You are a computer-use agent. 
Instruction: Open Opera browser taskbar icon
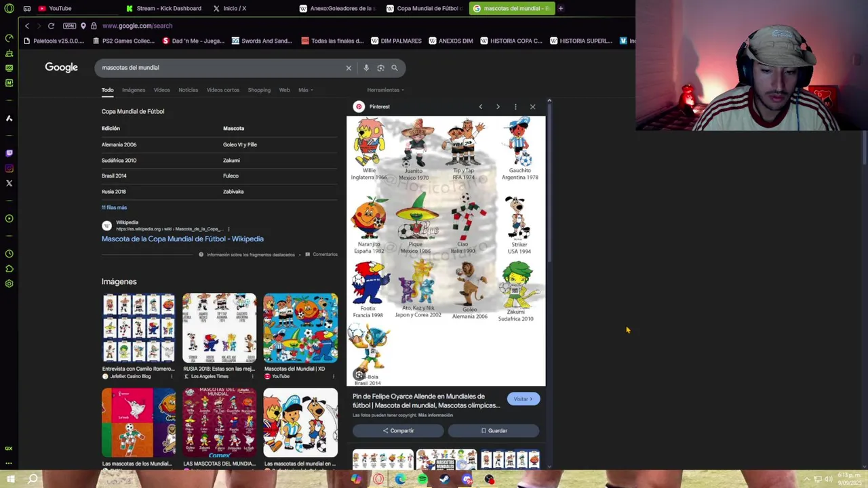(378, 480)
